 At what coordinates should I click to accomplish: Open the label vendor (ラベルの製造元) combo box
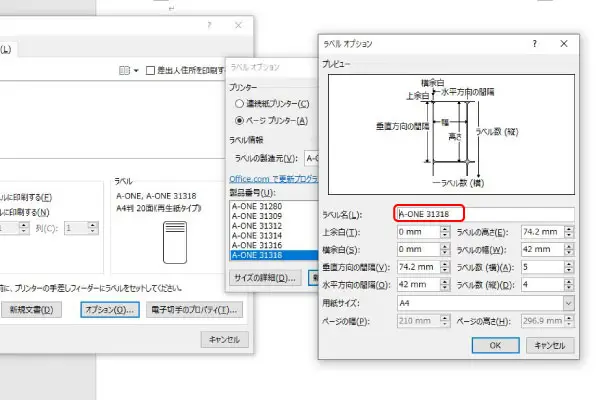311,158
